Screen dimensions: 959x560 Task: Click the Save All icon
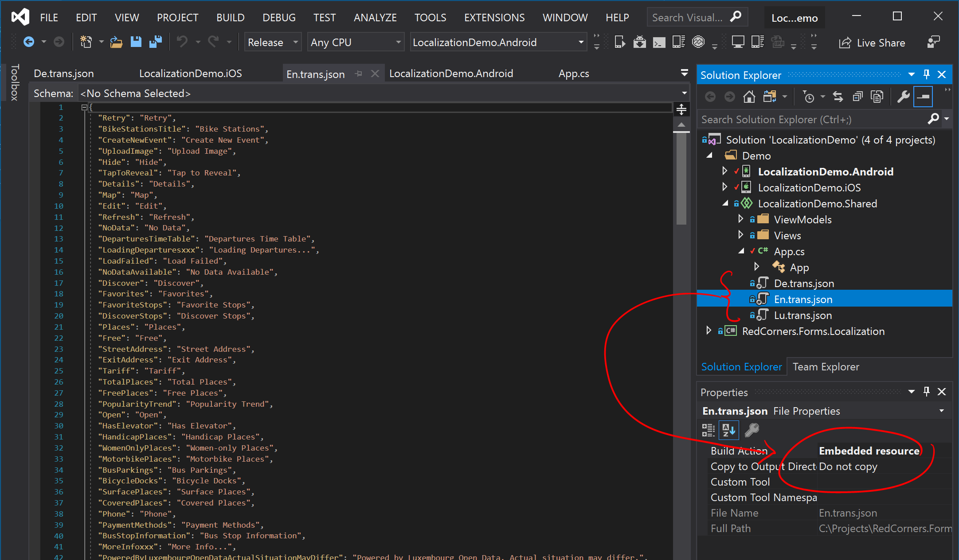point(155,42)
